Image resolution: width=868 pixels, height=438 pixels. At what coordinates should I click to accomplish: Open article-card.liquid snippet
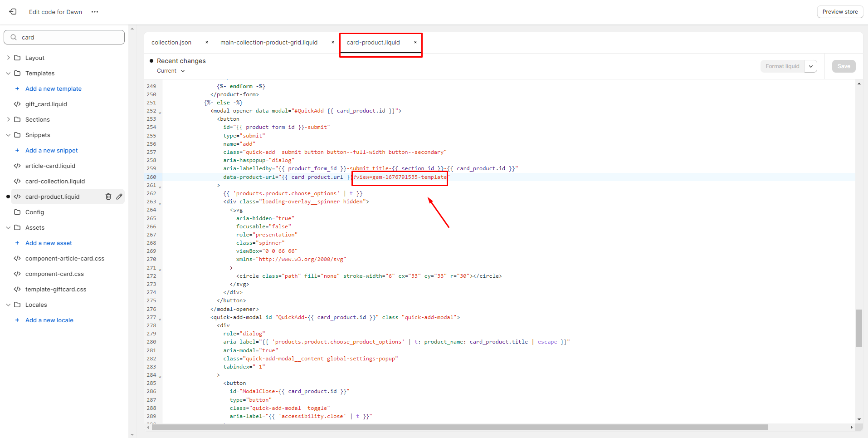(x=50, y=166)
